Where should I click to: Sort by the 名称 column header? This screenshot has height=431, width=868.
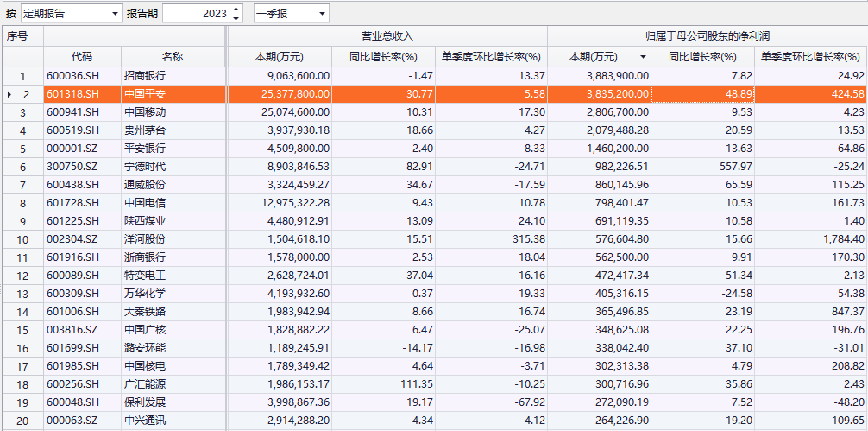[172, 57]
